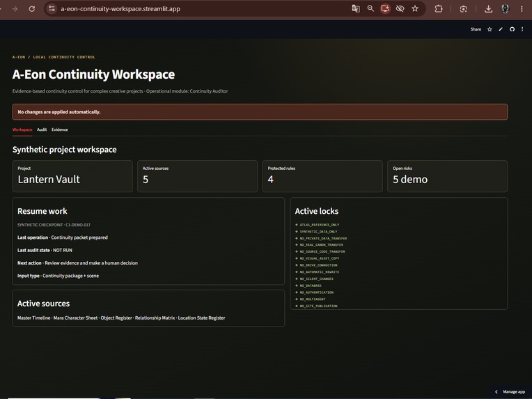This screenshot has width=532, height=399.
Task: Click the 'A-Eon Continuity Workspace' heading
Action: click(93, 75)
